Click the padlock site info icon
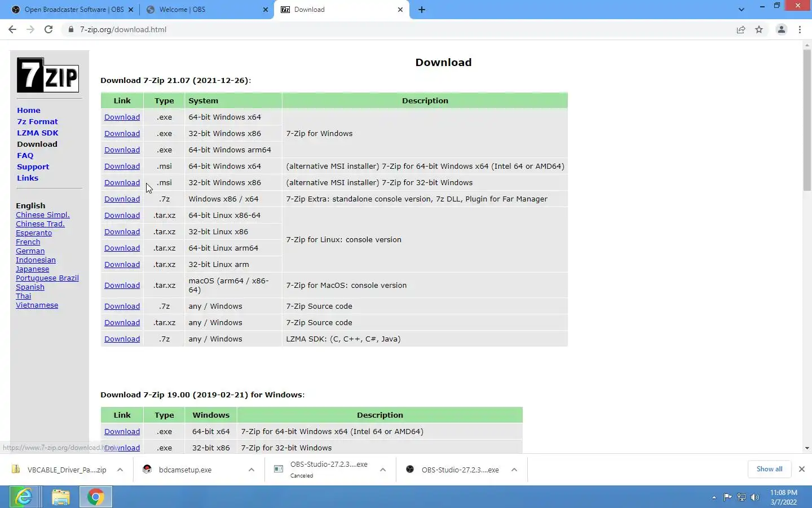This screenshot has width=812, height=508. coord(70,29)
